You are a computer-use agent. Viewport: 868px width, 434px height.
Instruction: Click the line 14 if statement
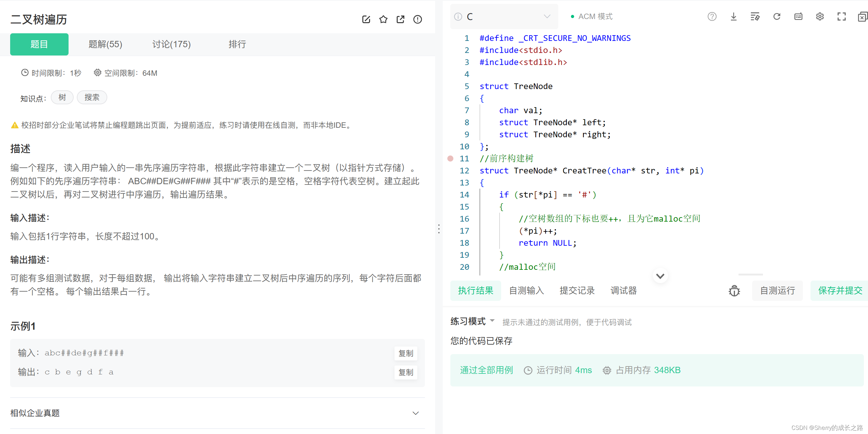pos(547,195)
